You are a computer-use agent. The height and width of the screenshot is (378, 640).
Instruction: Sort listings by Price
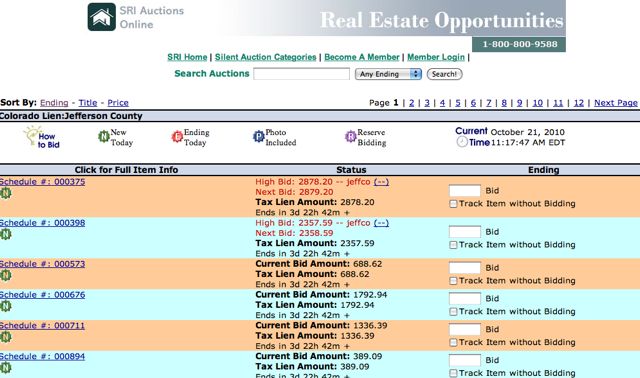tap(118, 103)
